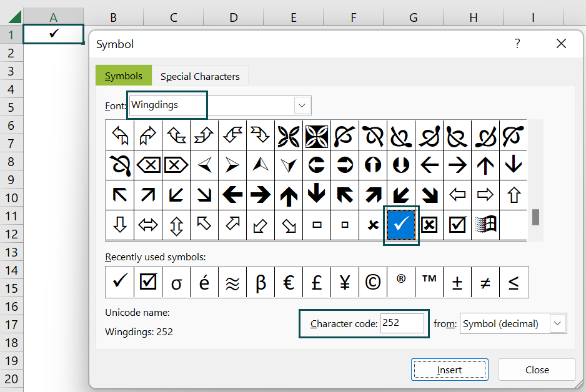The image size is (586, 392).
Task: Select the hollow up arrow symbol
Action: (x=514, y=195)
